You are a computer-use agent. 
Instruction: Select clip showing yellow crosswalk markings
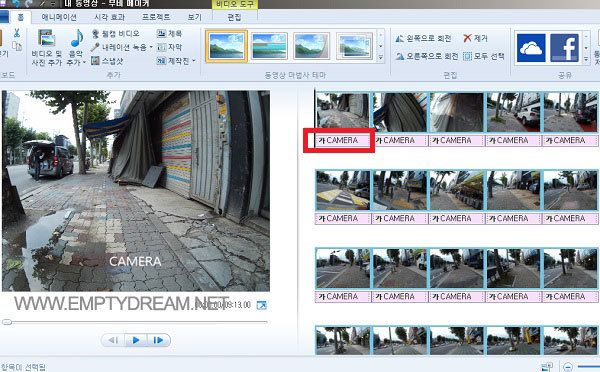[343, 191]
